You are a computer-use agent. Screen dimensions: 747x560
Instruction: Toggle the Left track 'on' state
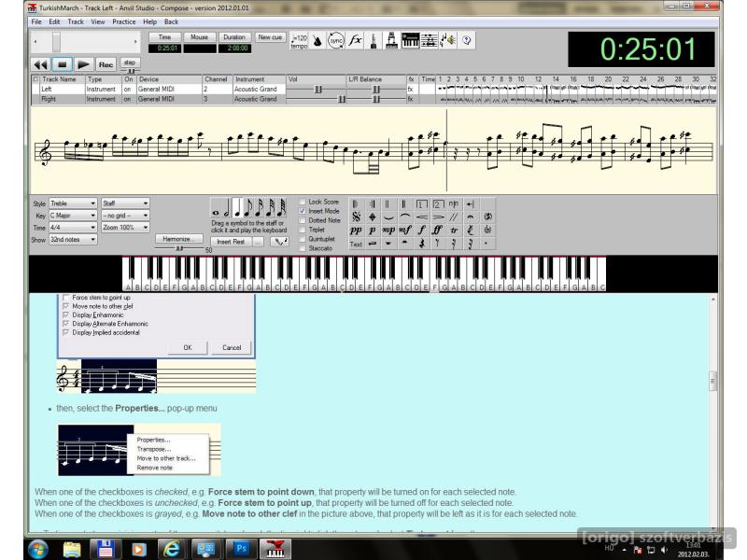[x=128, y=89]
